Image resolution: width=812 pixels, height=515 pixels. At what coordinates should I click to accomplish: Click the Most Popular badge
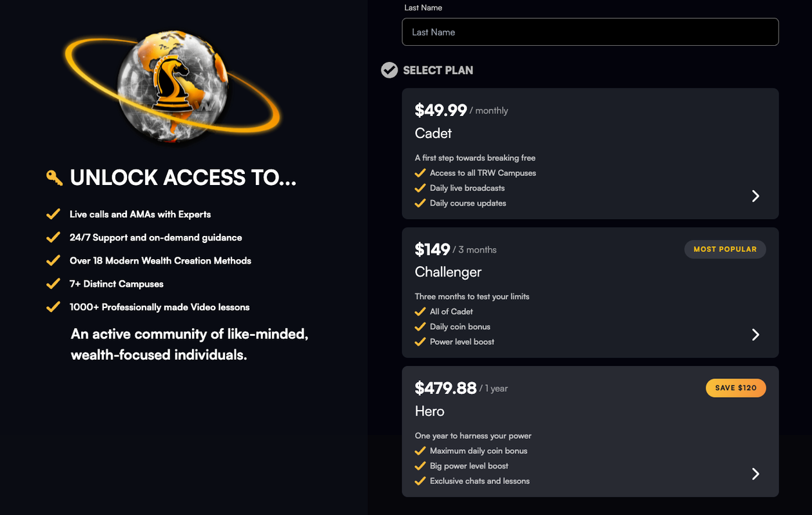click(725, 249)
